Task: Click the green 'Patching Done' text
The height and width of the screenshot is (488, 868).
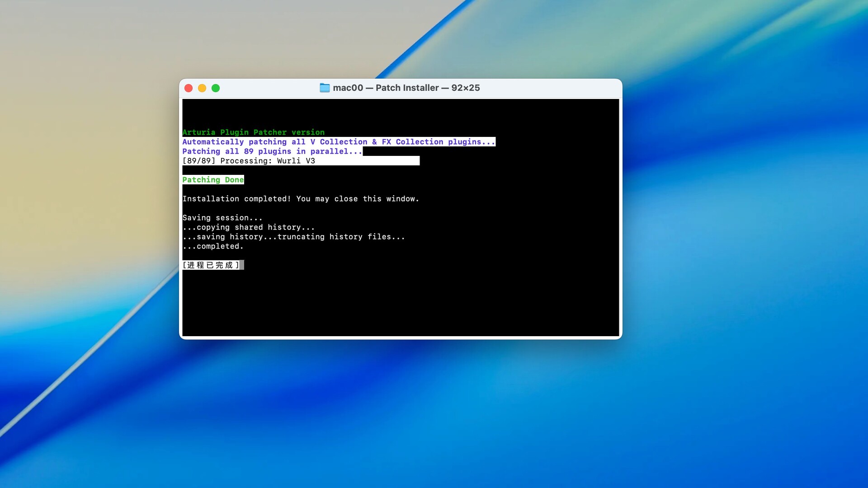Action: 213,180
